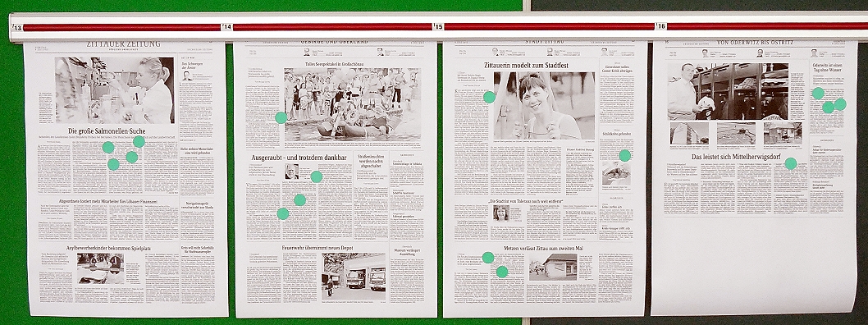This screenshot has height=325, width=868.
Task: Select the smiling woman Stadtfest photo
Action: point(544,105)
